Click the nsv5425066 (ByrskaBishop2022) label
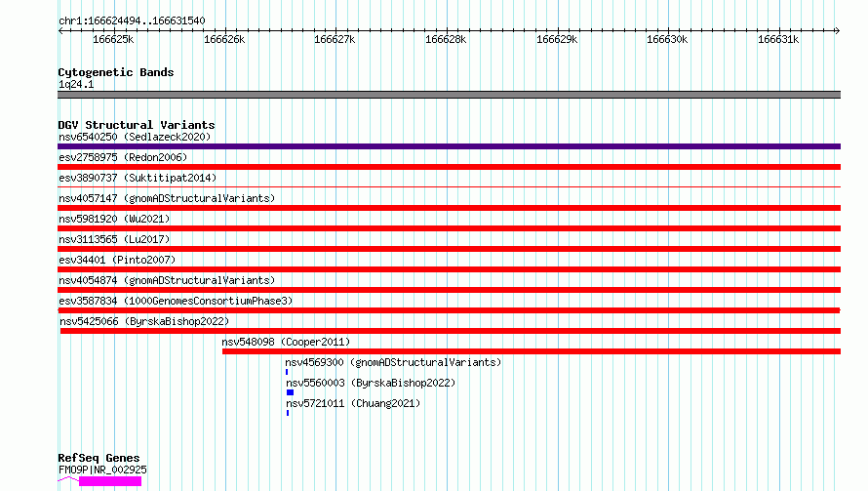868x491 pixels. pyautogui.click(x=144, y=321)
